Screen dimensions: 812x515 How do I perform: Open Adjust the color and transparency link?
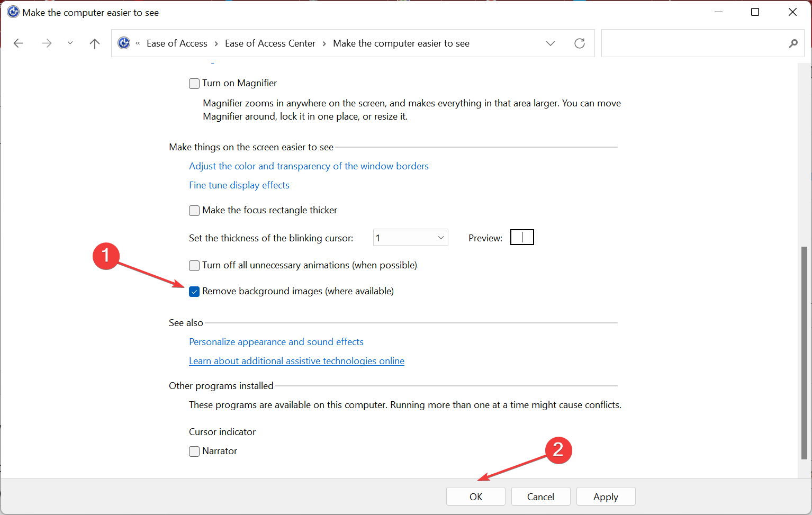tap(309, 166)
